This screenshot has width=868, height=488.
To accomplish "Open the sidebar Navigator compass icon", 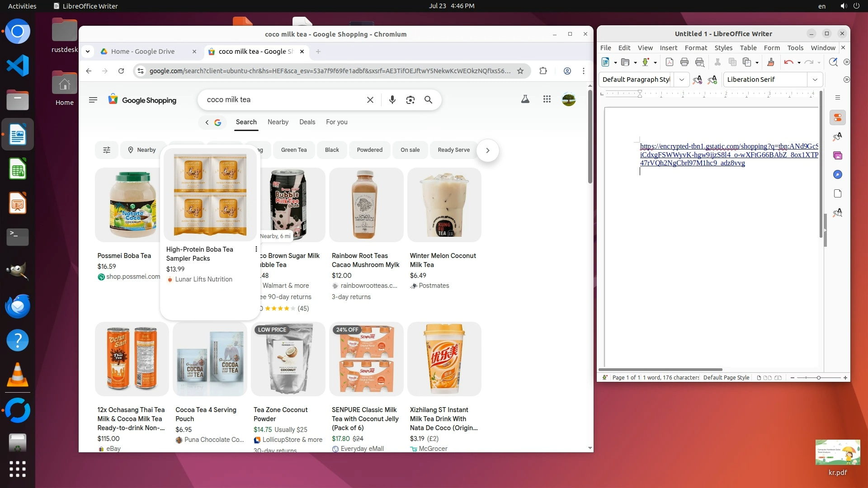I will tap(838, 174).
